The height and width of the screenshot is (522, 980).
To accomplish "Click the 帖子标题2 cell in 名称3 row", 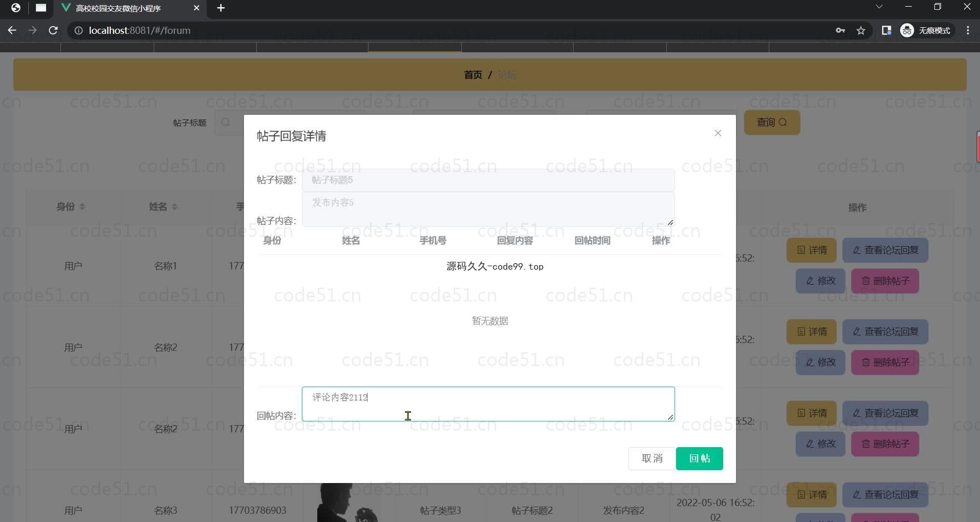I will [x=532, y=511].
